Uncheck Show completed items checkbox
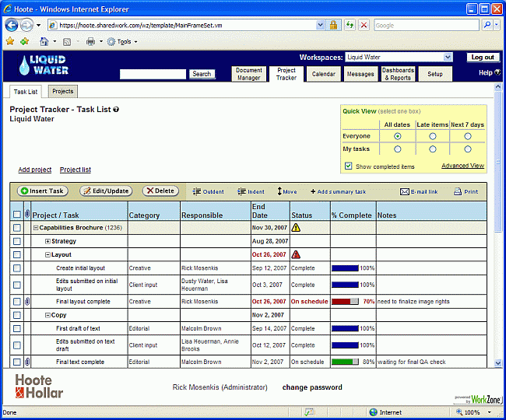The image size is (506, 420). (348, 166)
